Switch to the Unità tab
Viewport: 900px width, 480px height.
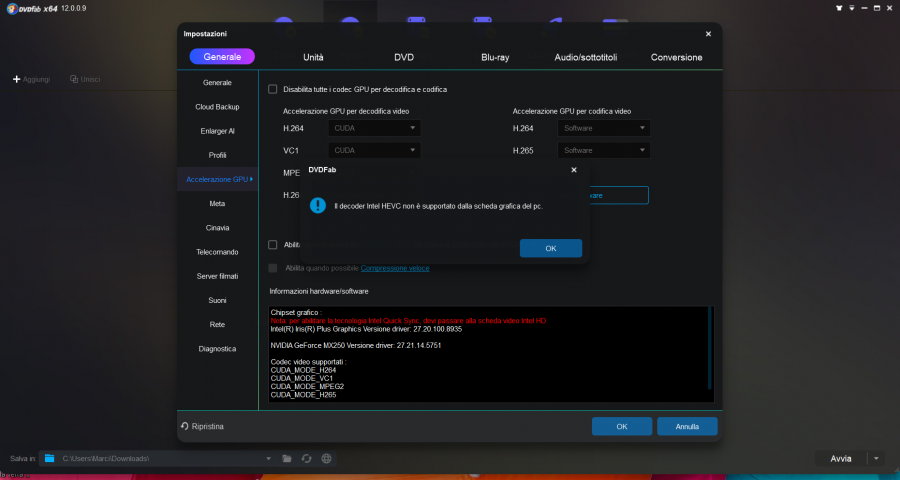(x=313, y=57)
